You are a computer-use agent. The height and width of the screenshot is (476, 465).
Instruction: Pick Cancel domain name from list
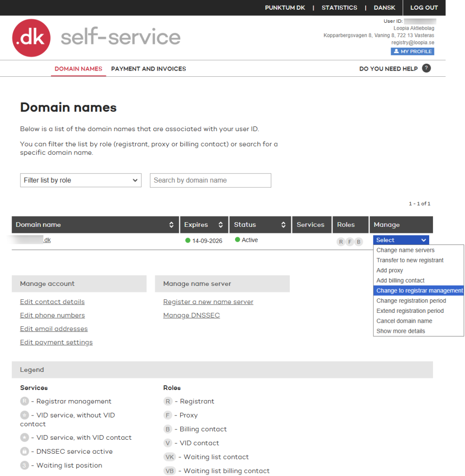click(404, 321)
